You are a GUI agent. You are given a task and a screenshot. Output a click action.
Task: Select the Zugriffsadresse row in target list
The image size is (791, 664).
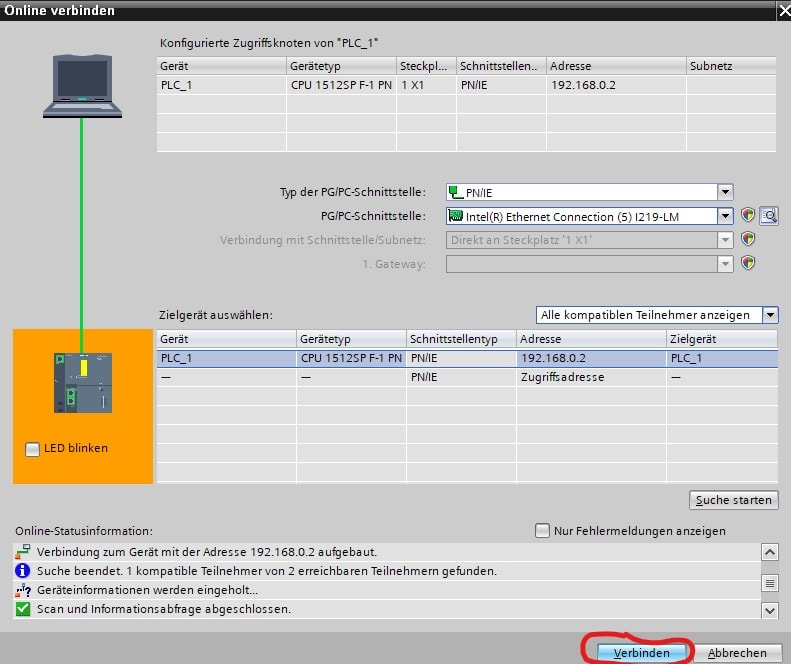pyautogui.click(x=466, y=377)
